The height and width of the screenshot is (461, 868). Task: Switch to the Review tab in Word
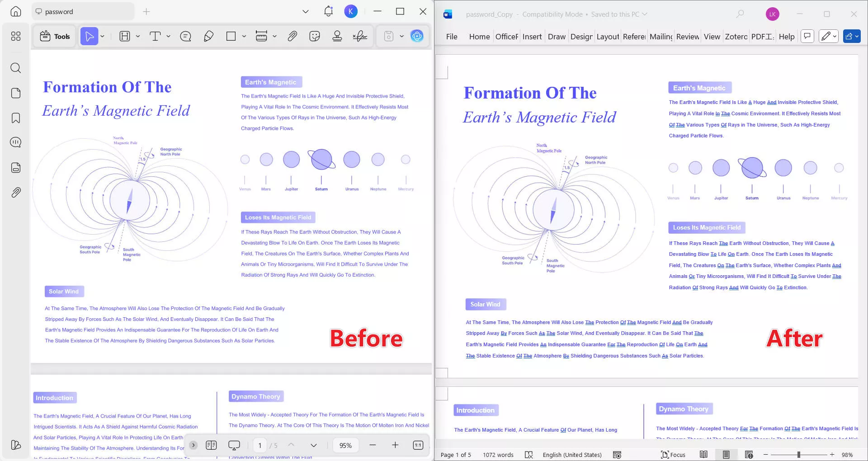[687, 37]
